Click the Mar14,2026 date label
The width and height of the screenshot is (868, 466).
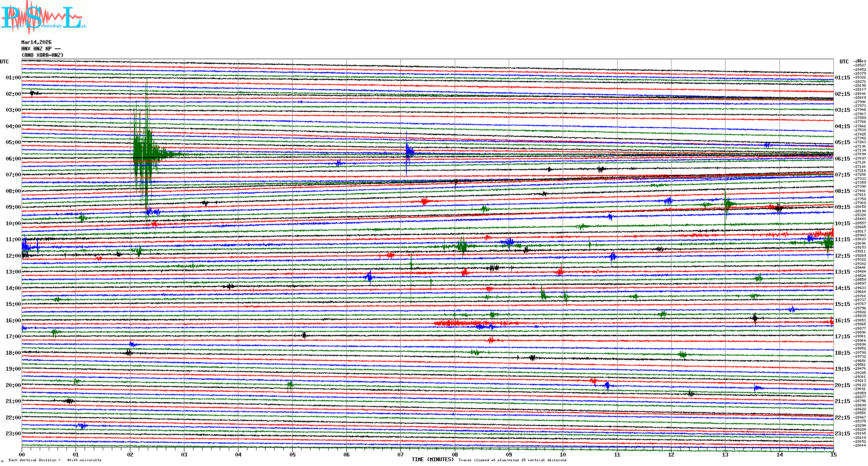point(36,42)
